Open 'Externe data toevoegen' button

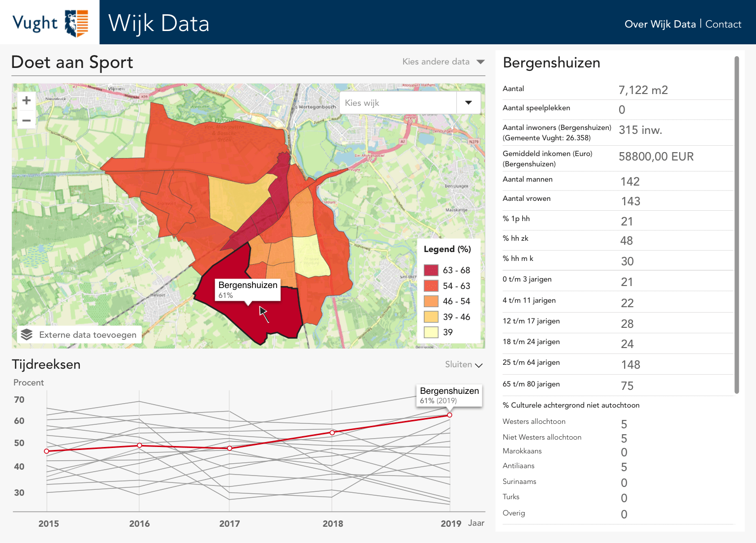click(80, 335)
